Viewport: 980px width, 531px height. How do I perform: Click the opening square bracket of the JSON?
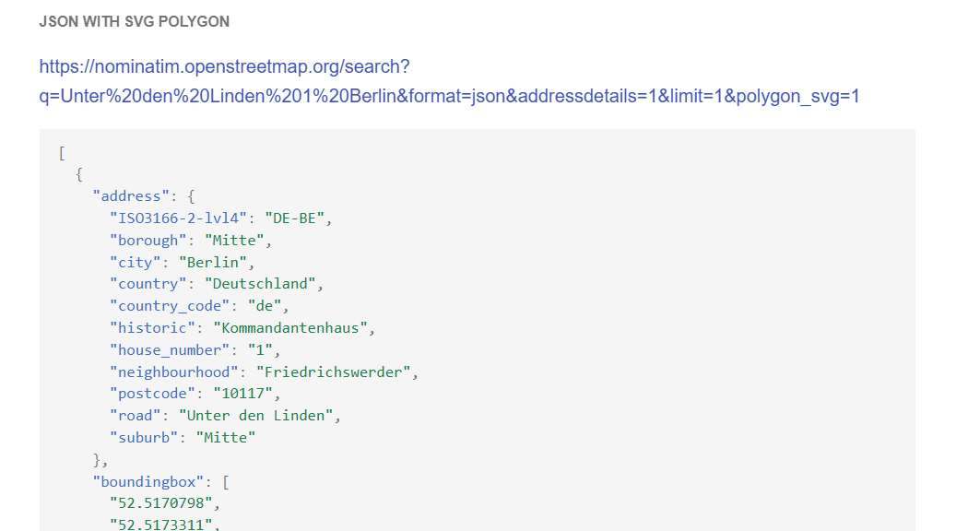[61, 152]
